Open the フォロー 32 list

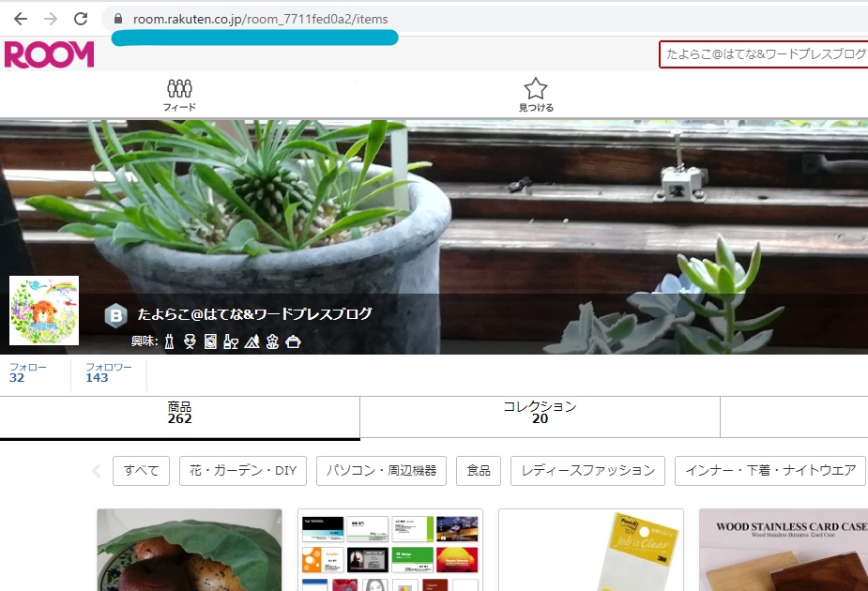[27, 373]
